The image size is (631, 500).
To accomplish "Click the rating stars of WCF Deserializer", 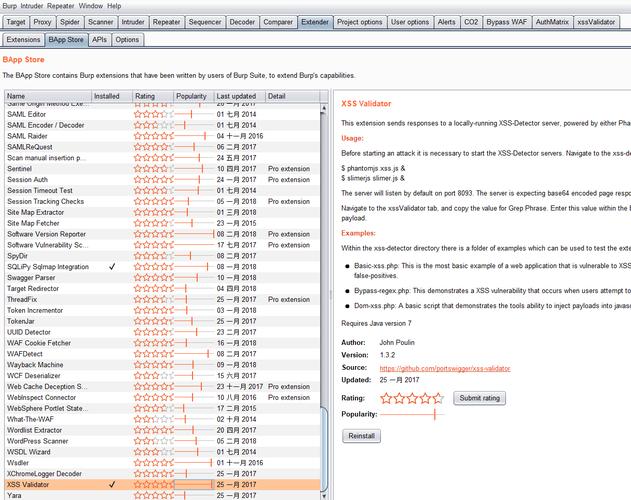I will 153,376.
